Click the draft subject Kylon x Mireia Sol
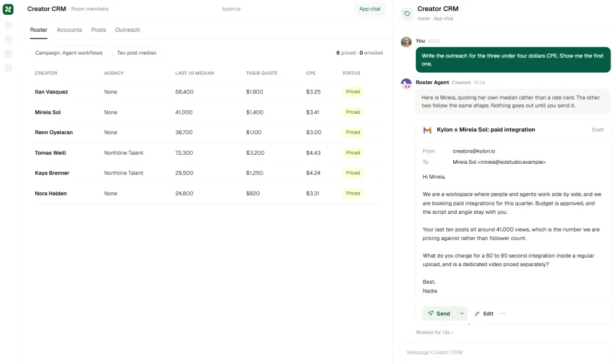This screenshot has width=615, height=364. click(x=486, y=130)
